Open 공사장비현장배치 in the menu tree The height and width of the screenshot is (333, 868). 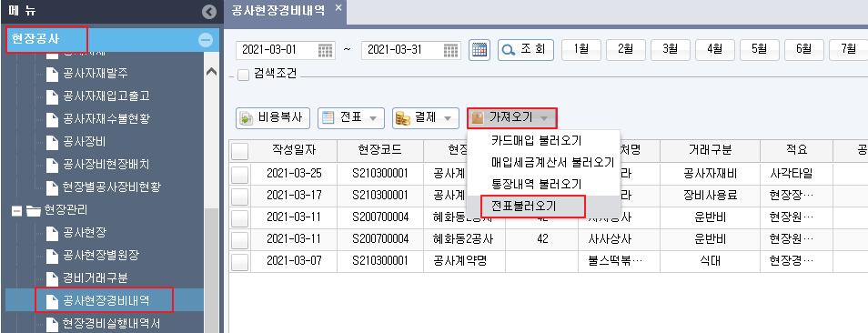(106, 165)
